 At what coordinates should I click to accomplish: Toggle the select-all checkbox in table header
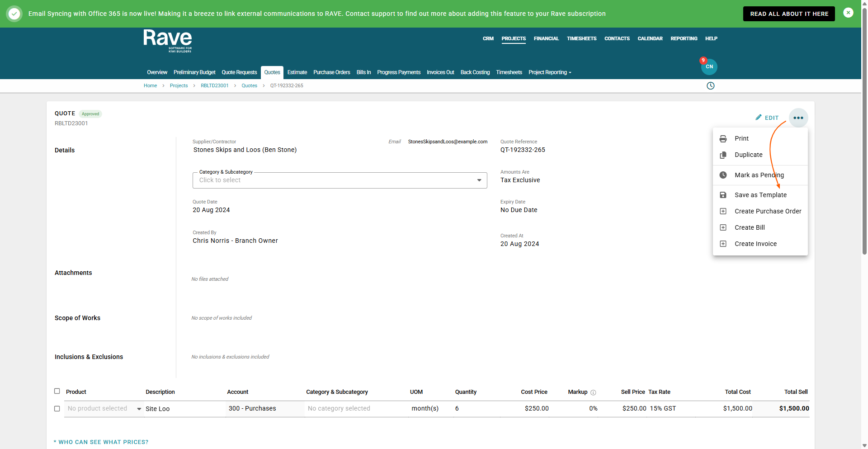[57, 391]
